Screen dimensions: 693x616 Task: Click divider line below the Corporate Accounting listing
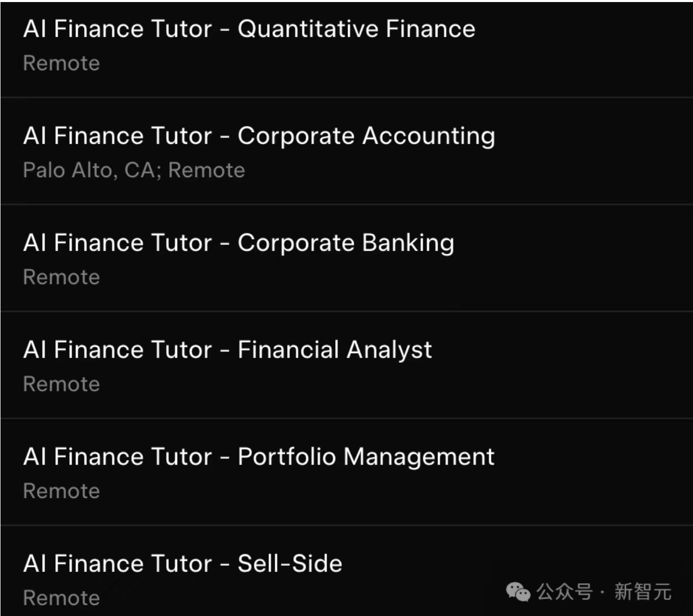click(x=347, y=204)
